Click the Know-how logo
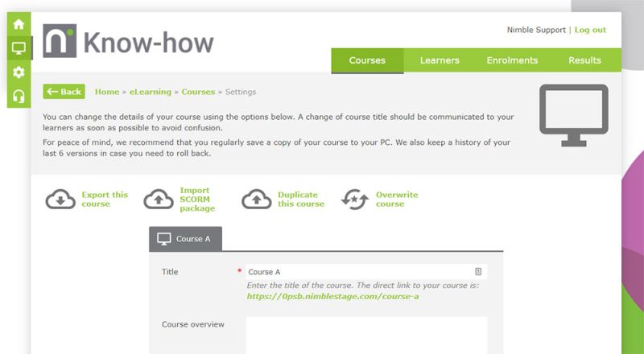644x354 pixels. (x=128, y=41)
